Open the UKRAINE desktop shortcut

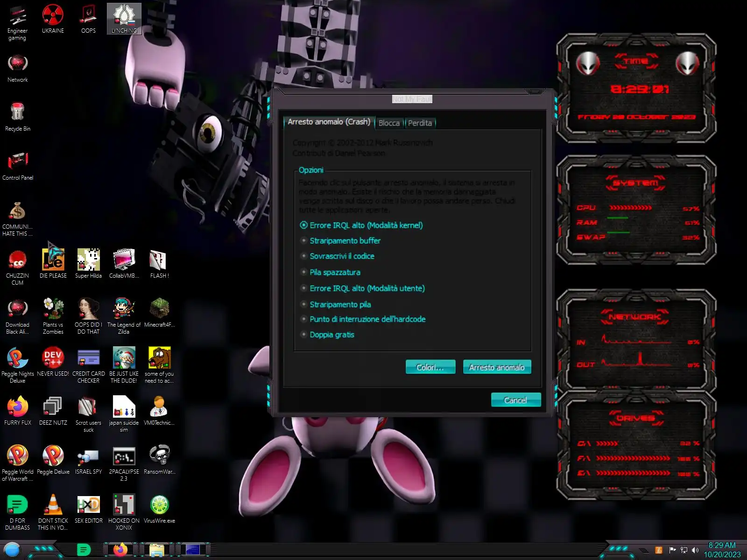click(x=53, y=19)
